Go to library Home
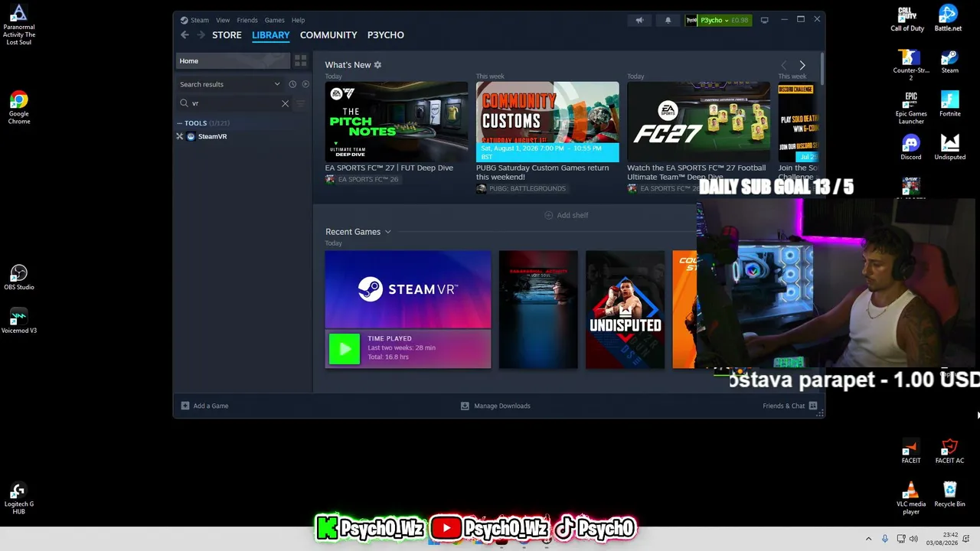This screenshot has height=551, width=980. pos(233,60)
